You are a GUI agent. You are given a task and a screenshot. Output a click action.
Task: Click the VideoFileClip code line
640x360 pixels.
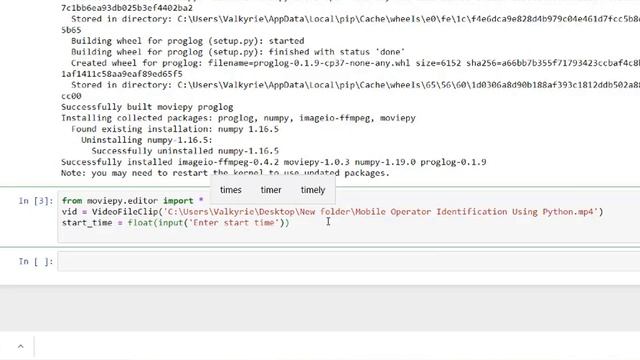(x=332, y=212)
